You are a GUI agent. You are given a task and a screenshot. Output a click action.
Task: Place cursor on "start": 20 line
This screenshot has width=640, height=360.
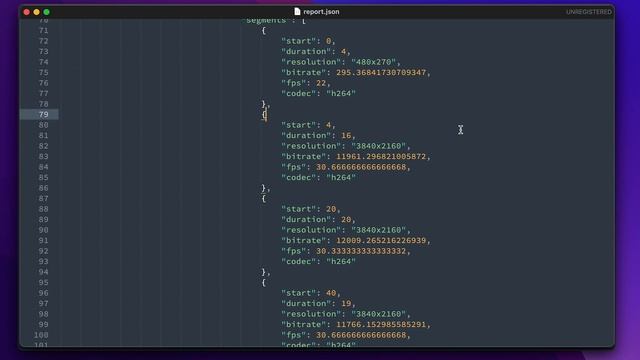click(x=311, y=209)
